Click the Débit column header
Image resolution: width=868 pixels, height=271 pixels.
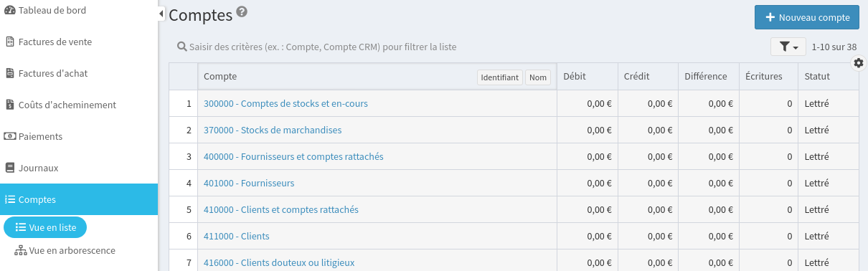click(x=575, y=77)
